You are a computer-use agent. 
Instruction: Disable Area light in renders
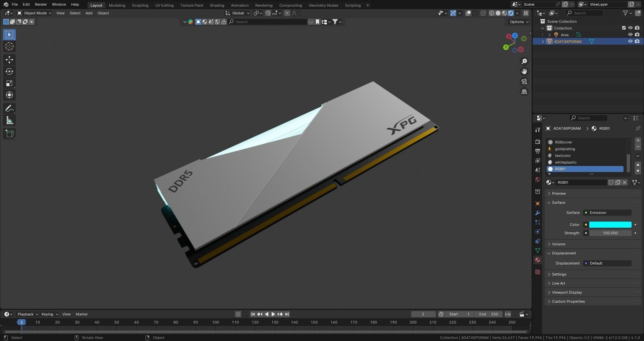coord(637,35)
